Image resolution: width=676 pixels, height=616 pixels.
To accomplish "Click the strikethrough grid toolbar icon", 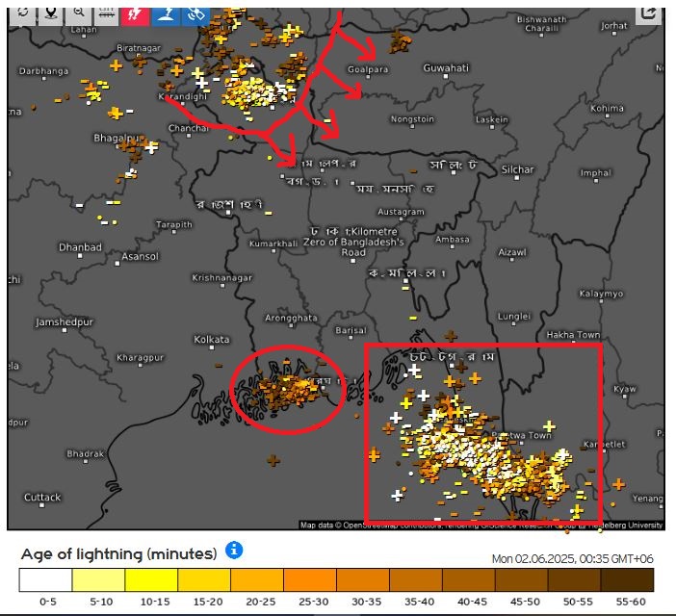I will 107,14.
